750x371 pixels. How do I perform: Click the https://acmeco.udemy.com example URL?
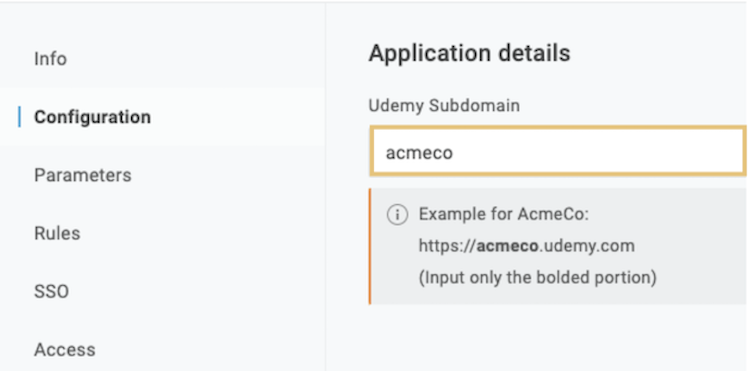(x=527, y=246)
